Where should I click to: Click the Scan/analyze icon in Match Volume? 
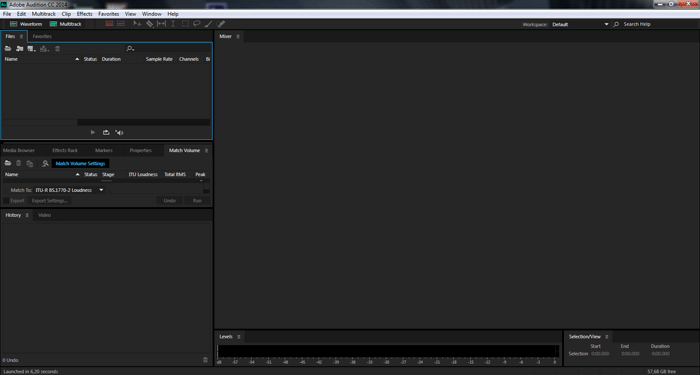pos(45,163)
